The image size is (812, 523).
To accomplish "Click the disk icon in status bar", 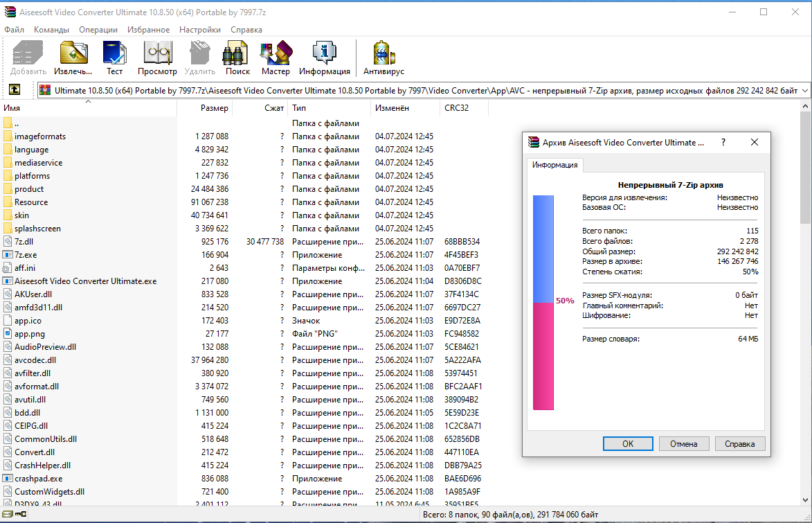I will tap(7, 514).
